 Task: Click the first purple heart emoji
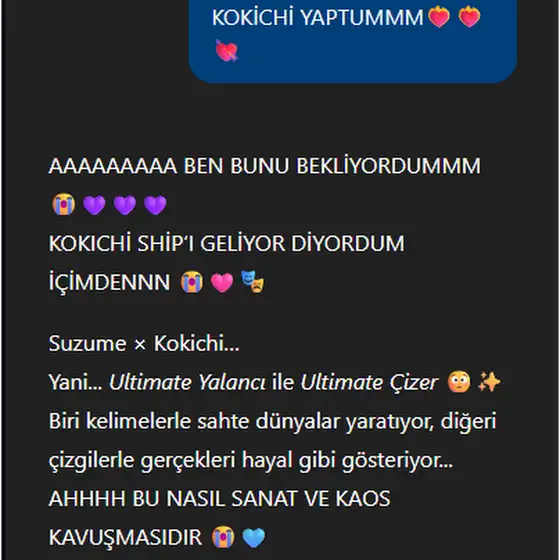click(94, 205)
